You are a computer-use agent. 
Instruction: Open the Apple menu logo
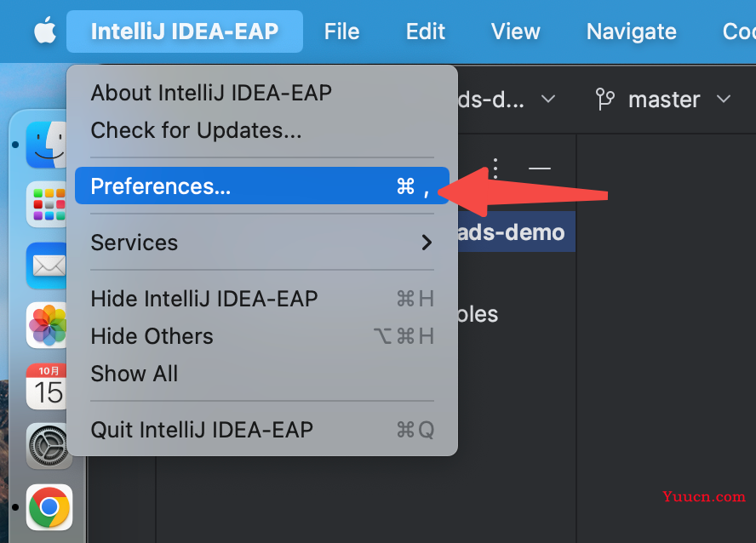[45, 30]
